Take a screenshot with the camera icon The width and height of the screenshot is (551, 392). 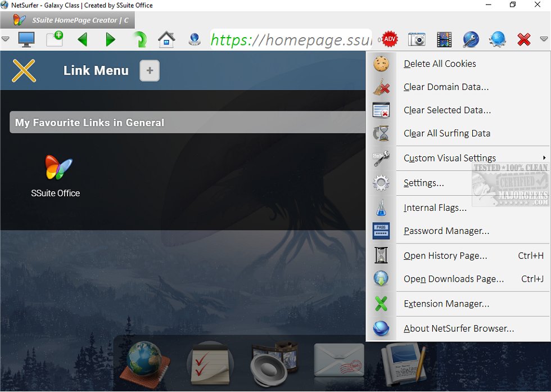[416, 39]
